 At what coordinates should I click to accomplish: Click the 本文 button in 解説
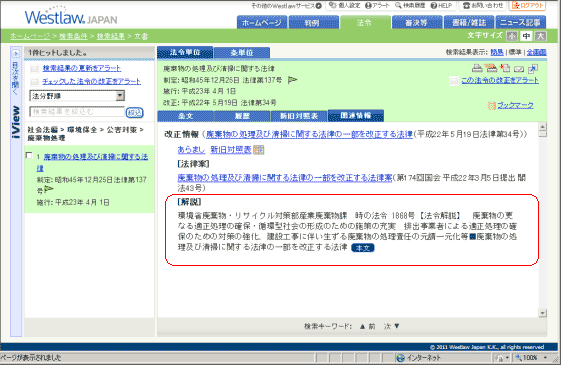[363, 248]
